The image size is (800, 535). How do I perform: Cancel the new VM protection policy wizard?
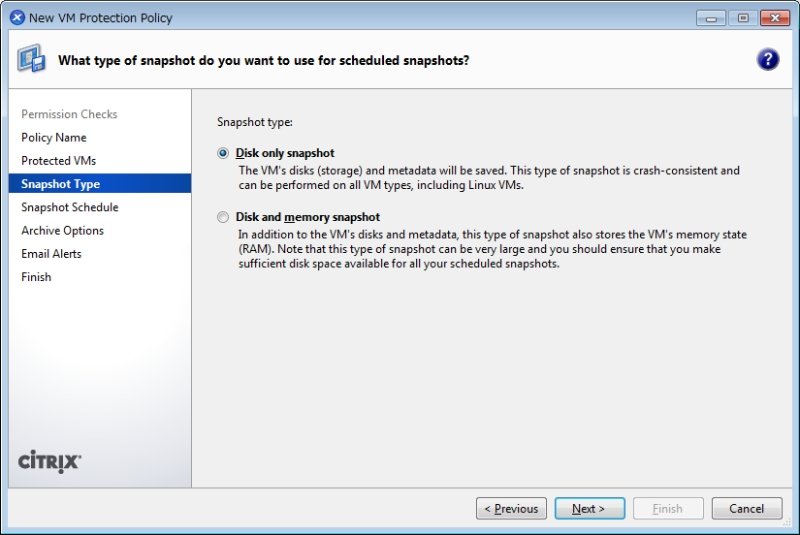(x=747, y=508)
